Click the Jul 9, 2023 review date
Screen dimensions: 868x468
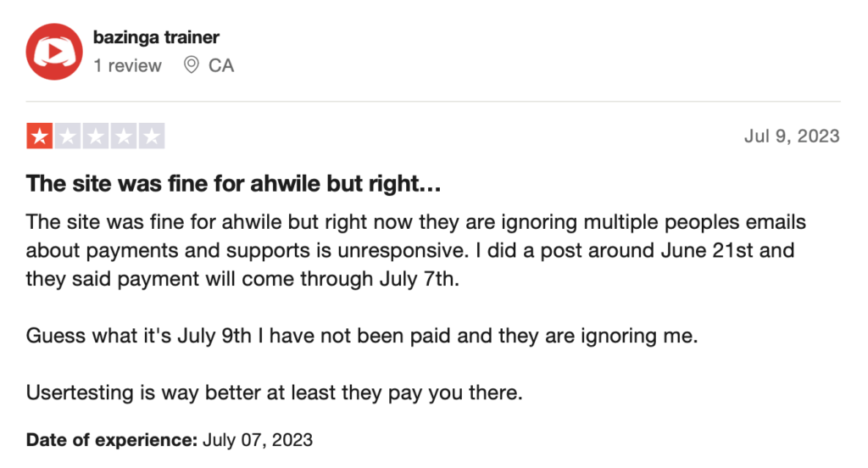pos(792,136)
